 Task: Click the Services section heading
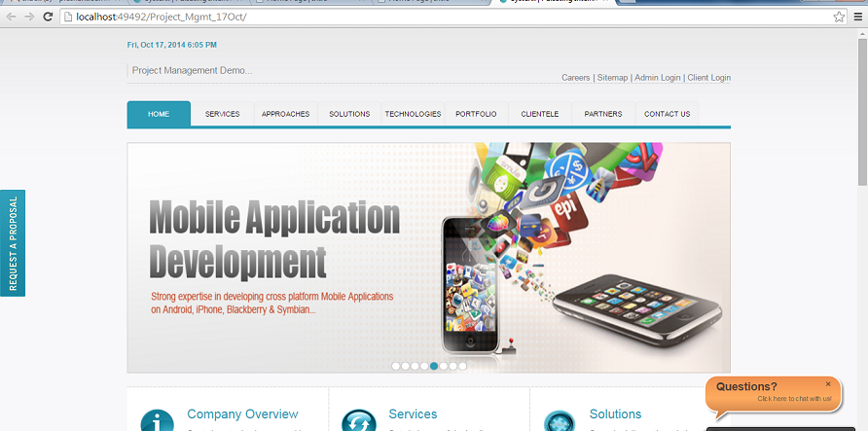[413, 413]
